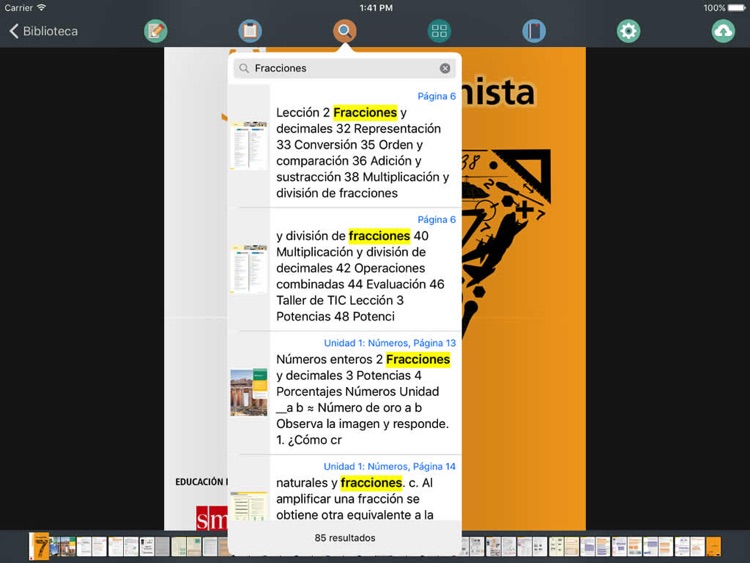750x563 pixels.
Task: Open result 'Números enteros 2 Fracciones'
Action: click(x=344, y=393)
